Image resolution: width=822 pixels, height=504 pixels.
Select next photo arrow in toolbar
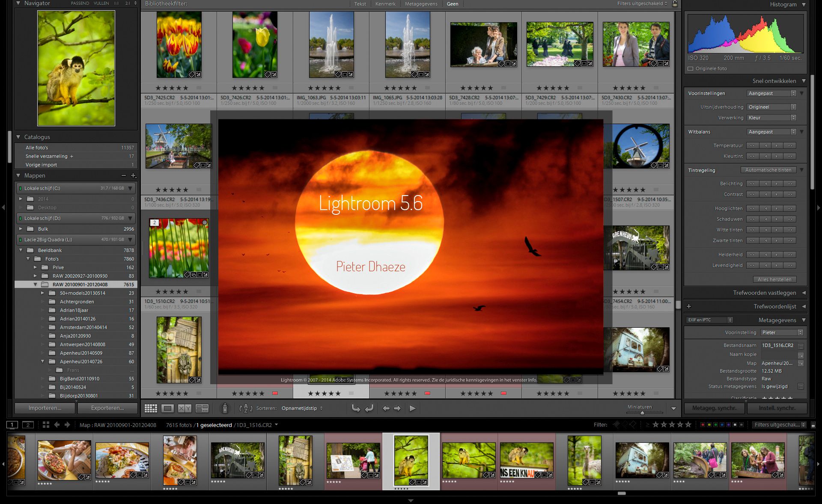397,408
